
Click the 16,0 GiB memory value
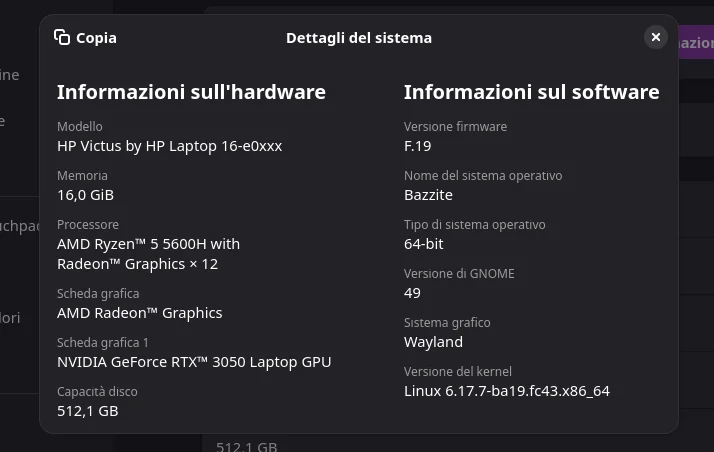click(x=85, y=195)
